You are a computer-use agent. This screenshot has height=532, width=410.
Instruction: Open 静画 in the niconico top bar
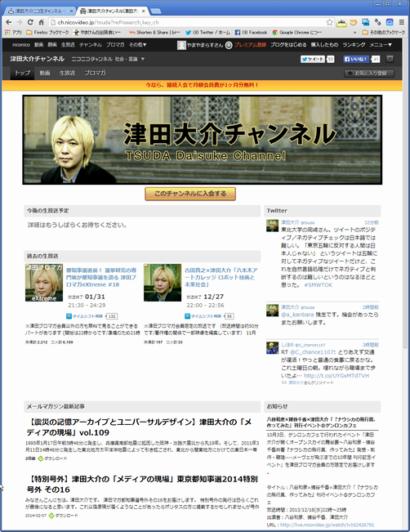tap(52, 44)
